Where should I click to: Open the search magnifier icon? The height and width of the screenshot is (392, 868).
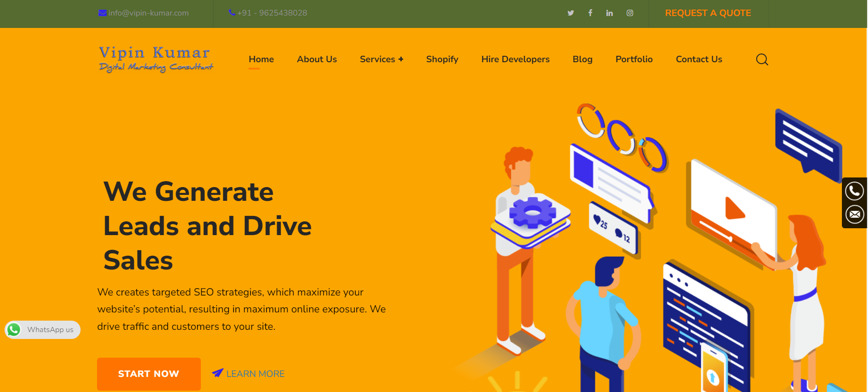[762, 59]
